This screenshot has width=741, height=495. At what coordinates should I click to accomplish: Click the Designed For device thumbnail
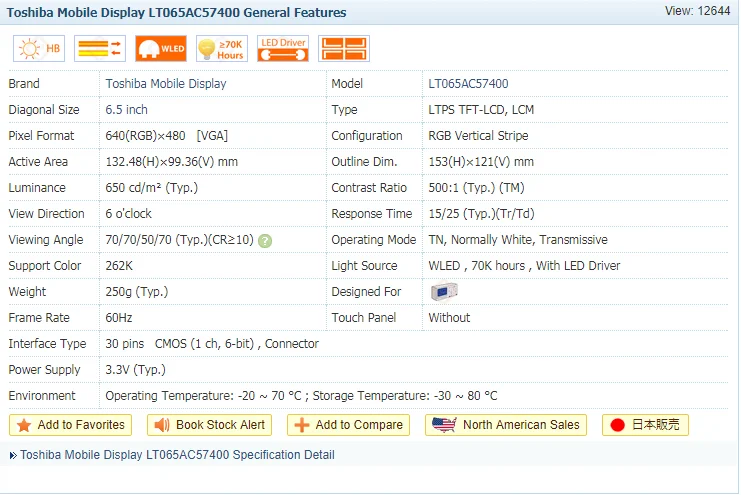click(x=444, y=291)
